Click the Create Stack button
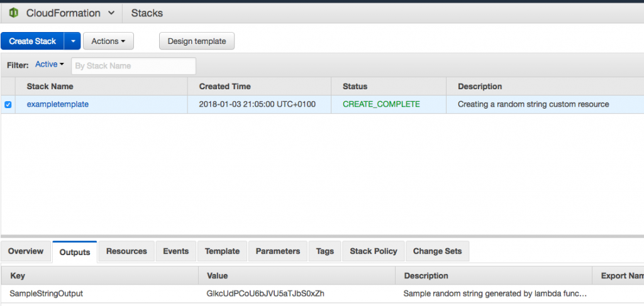Image resolution: width=644 pixels, height=306 pixels. [x=33, y=41]
